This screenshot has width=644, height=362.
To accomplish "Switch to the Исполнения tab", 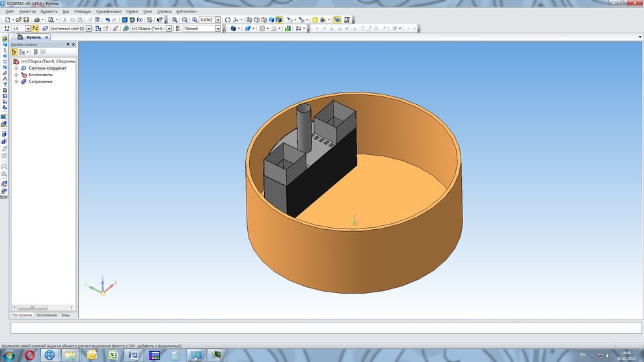I will pos(46,315).
